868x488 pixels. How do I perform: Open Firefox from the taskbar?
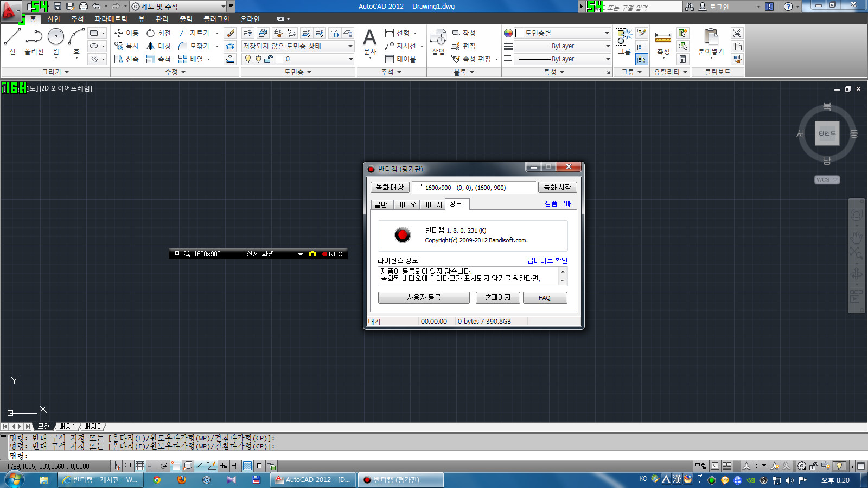(x=181, y=480)
